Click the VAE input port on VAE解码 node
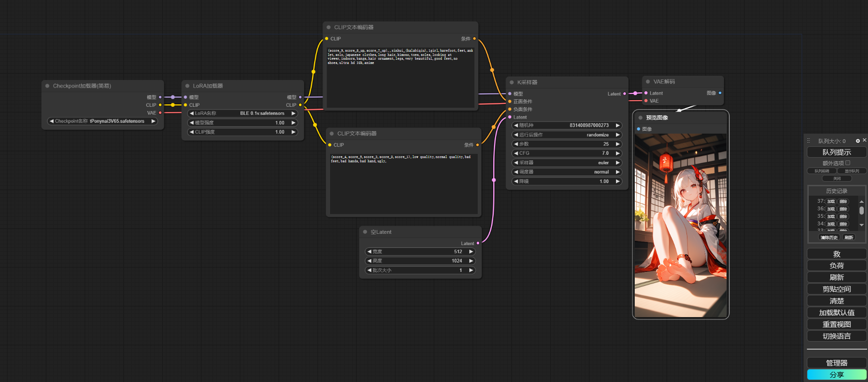 pyautogui.click(x=646, y=101)
